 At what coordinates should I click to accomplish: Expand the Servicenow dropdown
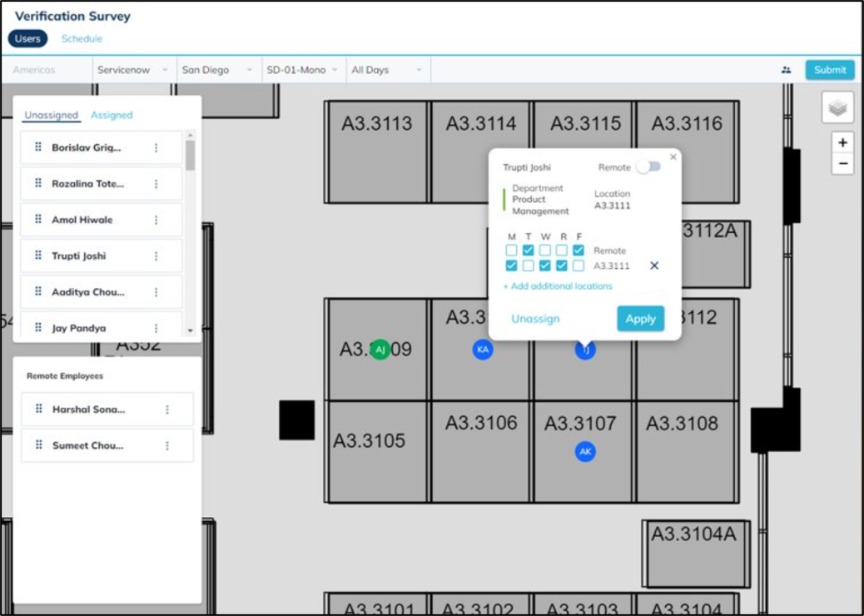[x=133, y=70]
